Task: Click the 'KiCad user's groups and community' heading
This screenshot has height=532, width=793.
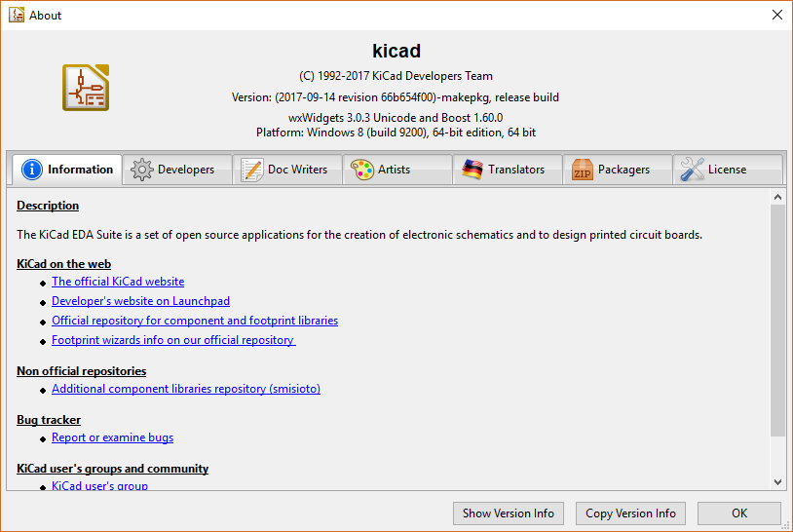Action: pyautogui.click(x=112, y=469)
